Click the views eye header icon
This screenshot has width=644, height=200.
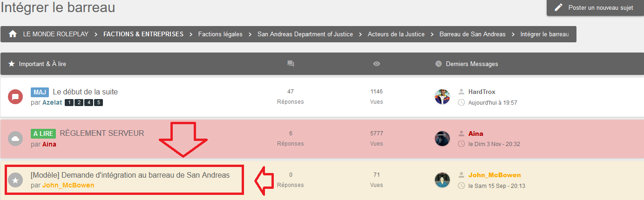376,64
